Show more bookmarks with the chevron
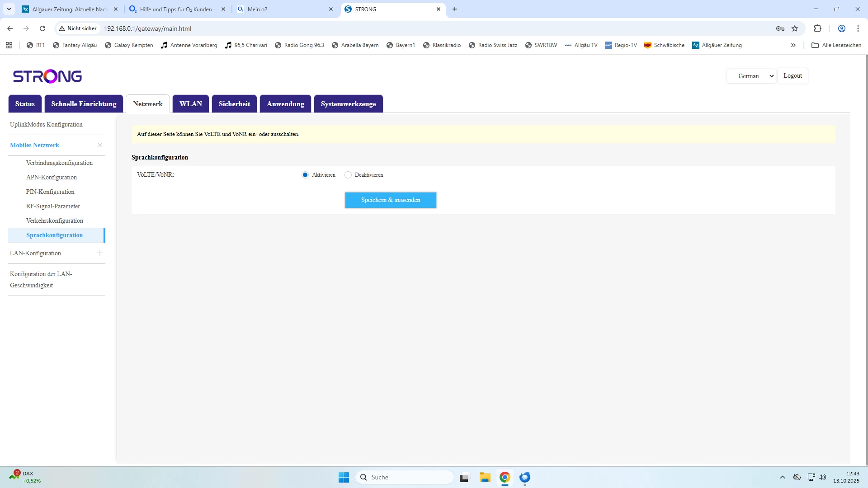 point(793,45)
